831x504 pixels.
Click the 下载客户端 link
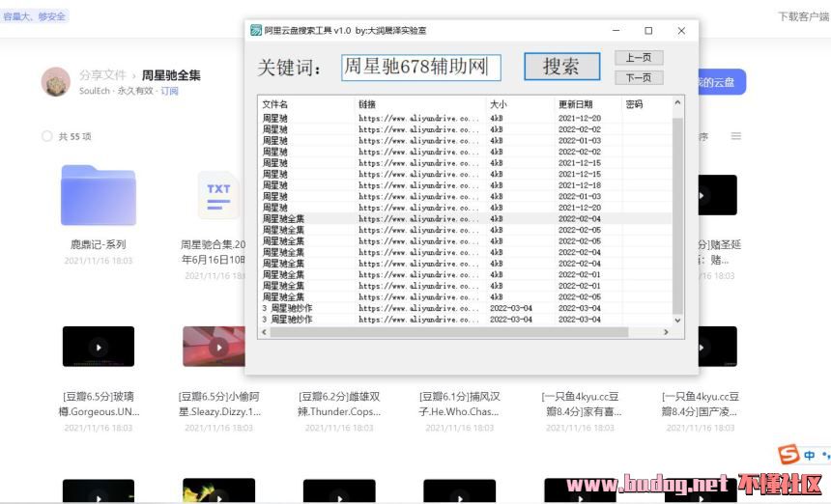pyautogui.click(x=802, y=16)
